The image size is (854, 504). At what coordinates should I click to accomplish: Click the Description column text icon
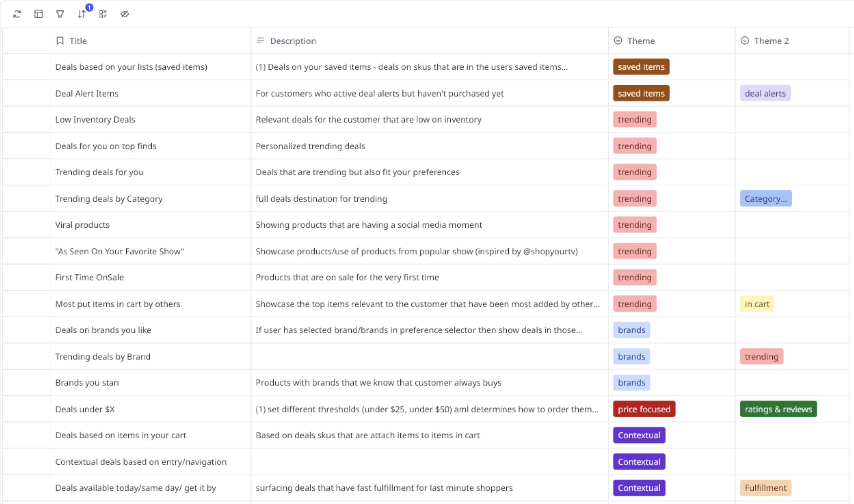261,41
